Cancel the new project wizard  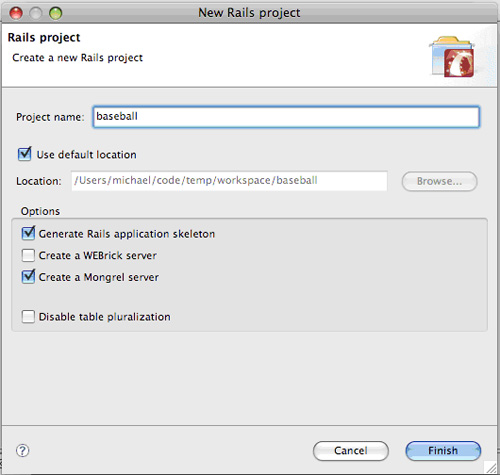[351, 451]
